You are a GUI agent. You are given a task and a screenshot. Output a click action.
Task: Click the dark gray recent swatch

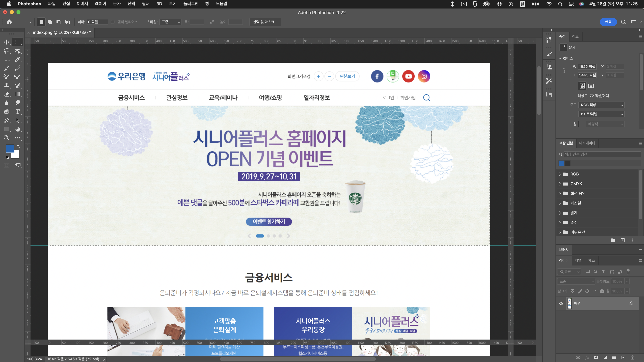coord(568,163)
